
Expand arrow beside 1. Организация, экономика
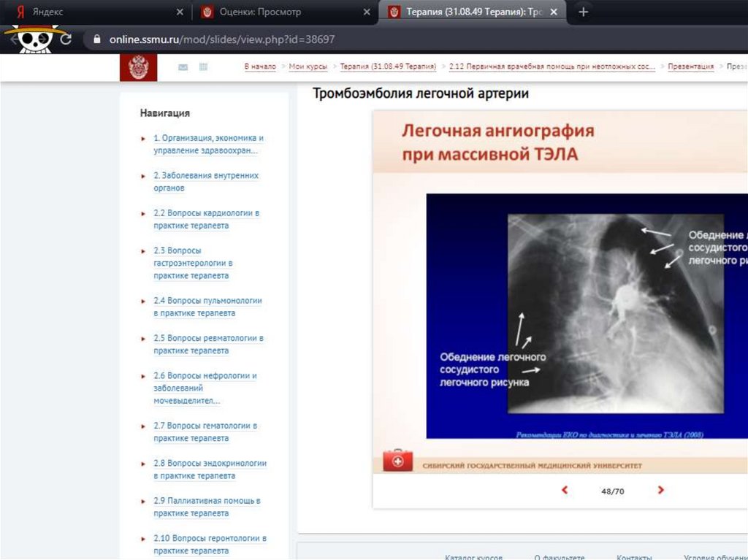pyautogui.click(x=143, y=139)
